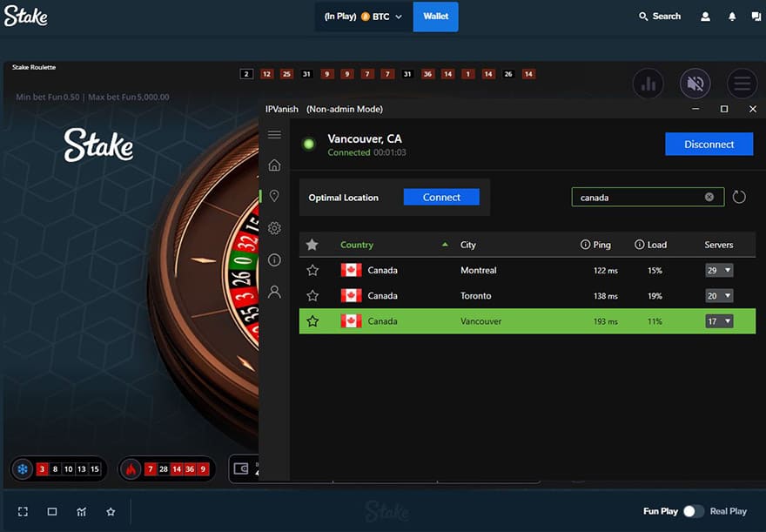The width and height of the screenshot is (766, 532).
Task: Go to the IPVanish home screen
Action: click(x=274, y=165)
